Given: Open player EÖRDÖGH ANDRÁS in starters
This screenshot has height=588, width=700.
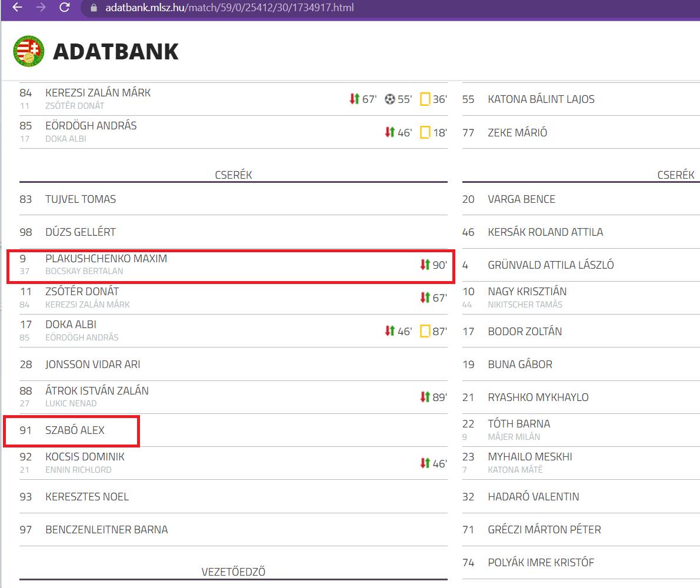Looking at the screenshot, I should coord(91,126).
